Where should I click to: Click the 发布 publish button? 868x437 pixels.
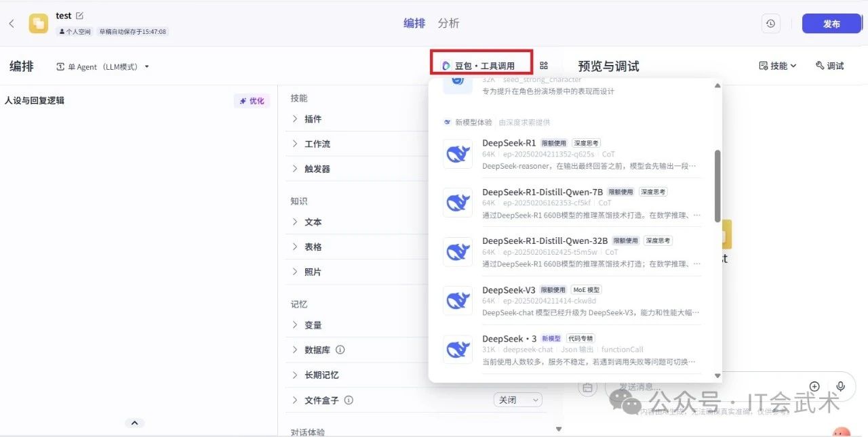[x=831, y=24]
